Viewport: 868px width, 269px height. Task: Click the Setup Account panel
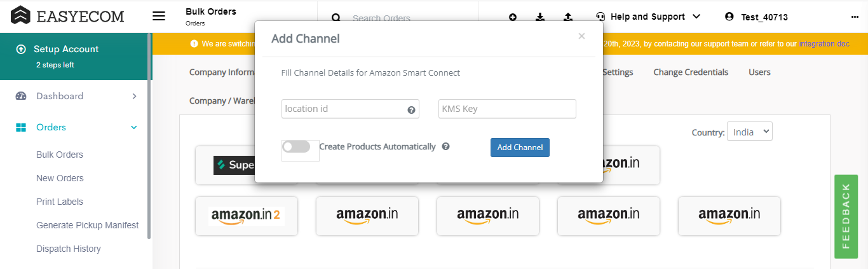click(74, 56)
